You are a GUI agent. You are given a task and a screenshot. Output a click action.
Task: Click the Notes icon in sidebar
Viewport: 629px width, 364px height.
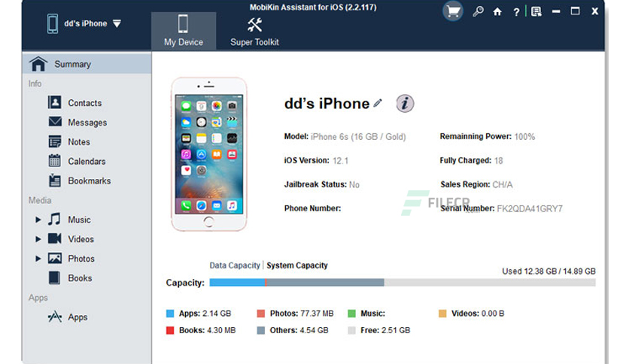[x=55, y=141]
